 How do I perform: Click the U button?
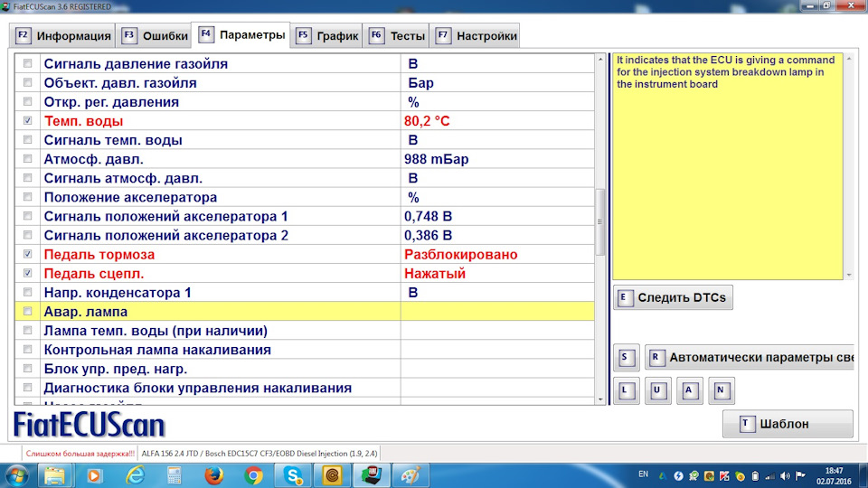(x=657, y=390)
